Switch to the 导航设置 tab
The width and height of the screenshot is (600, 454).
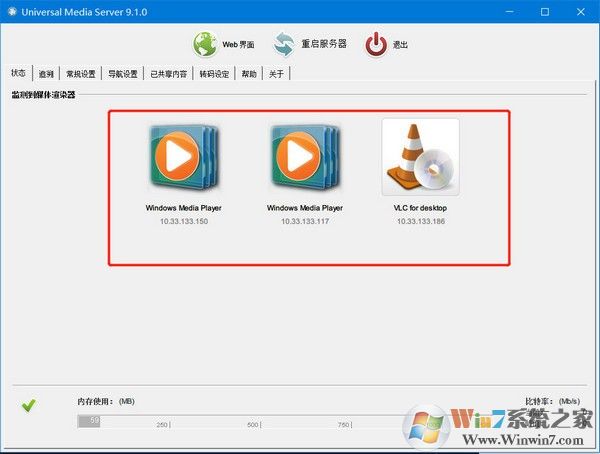coord(122,74)
